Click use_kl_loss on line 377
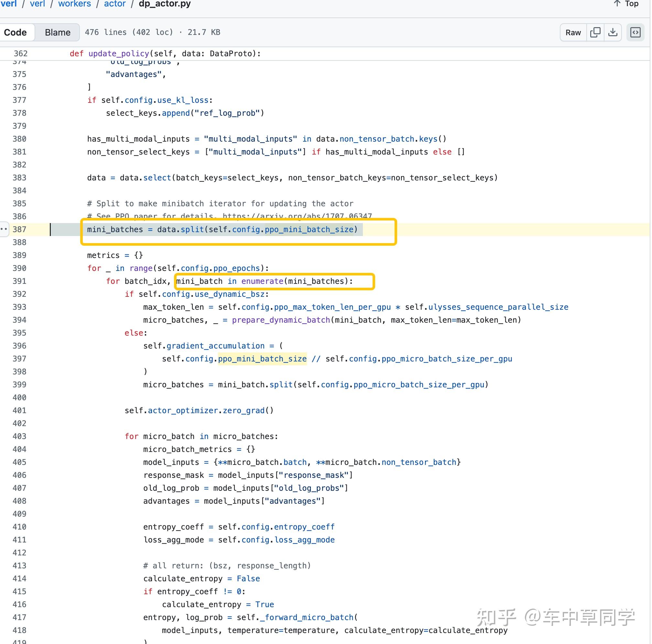The image size is (652, 644). 183,101
